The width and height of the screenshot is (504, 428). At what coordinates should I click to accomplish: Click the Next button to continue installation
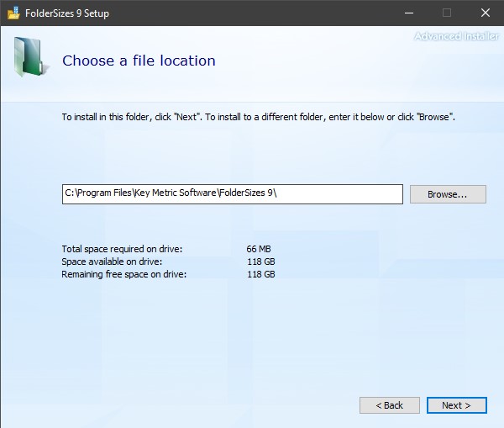[x=456, y=405]
